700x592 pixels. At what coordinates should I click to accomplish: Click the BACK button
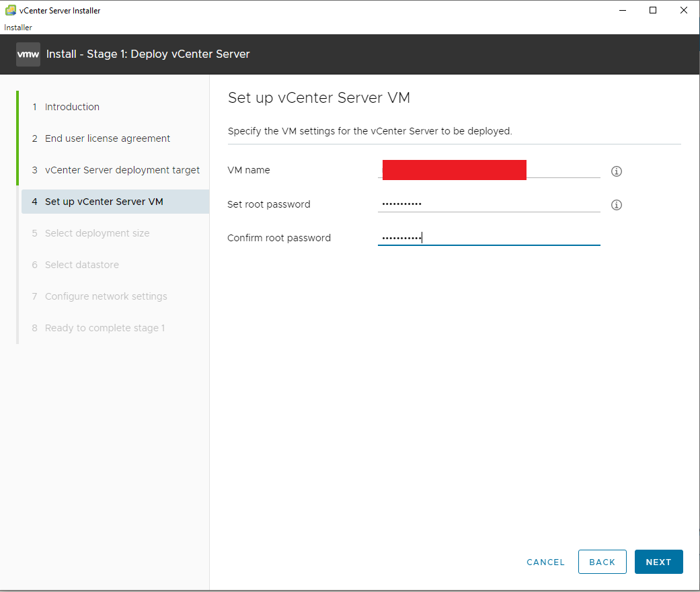coord(602,562)
